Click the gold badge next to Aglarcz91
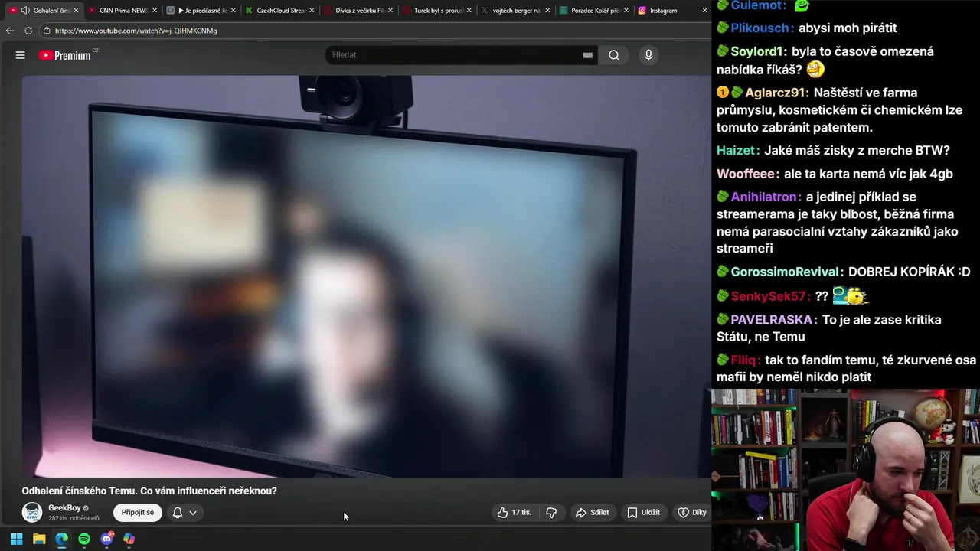Viewport: 980px width, 551px height. [722, 93]
